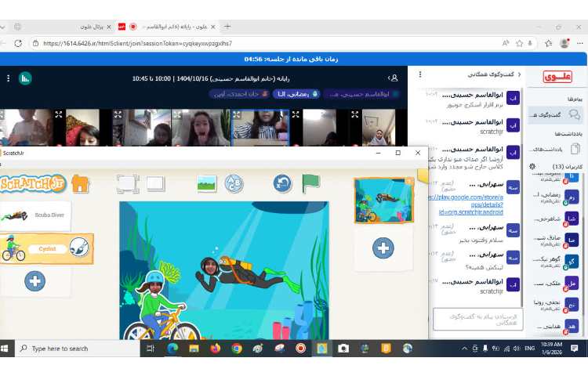The height and width of the screenshot is (376, 588).
Task: Click the ScratchJr logo
Action: (33, 184)
